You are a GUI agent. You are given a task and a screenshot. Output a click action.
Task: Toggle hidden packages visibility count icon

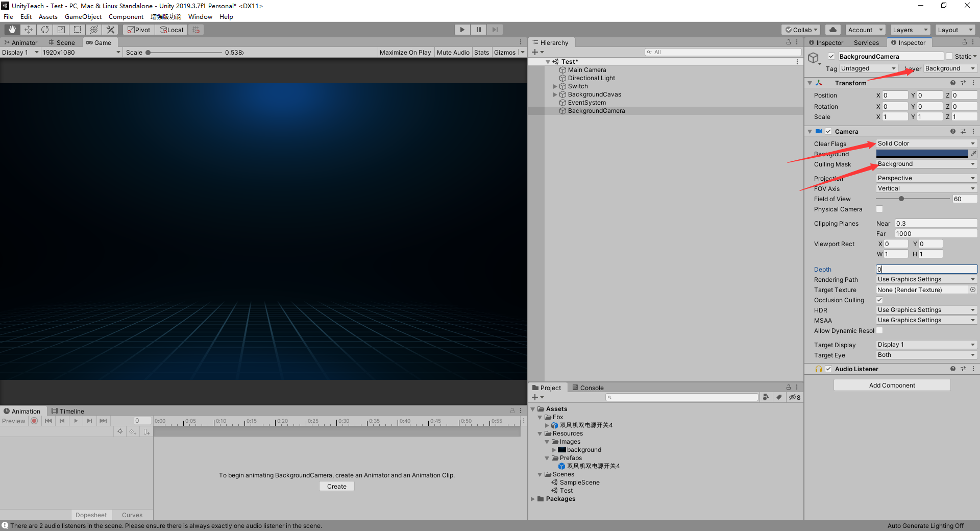[x=795, y=397]
